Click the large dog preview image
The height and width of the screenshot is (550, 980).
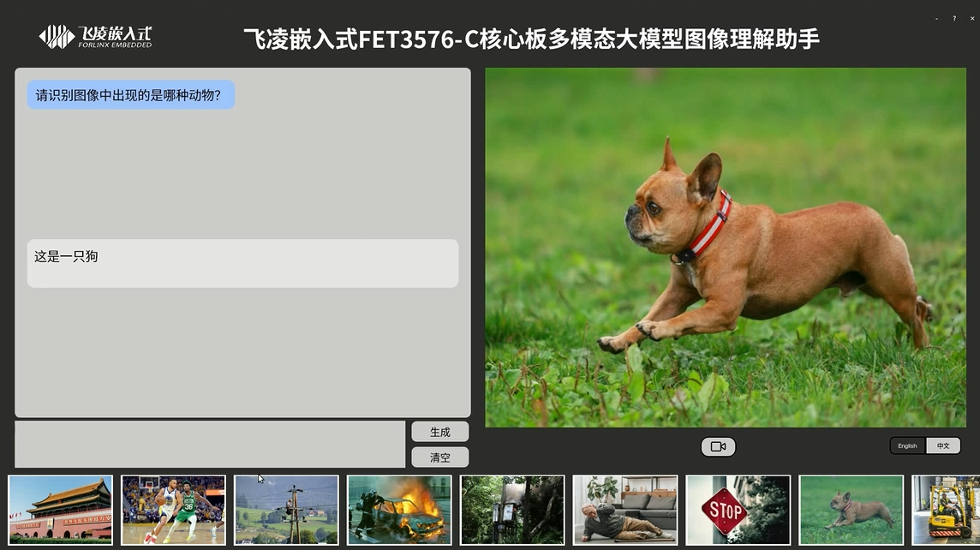(x=726, y=248)
